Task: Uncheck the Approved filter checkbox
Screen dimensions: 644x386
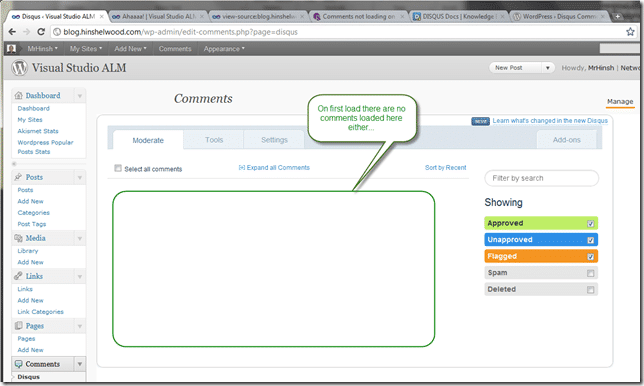Action: (x=590, y=224)
